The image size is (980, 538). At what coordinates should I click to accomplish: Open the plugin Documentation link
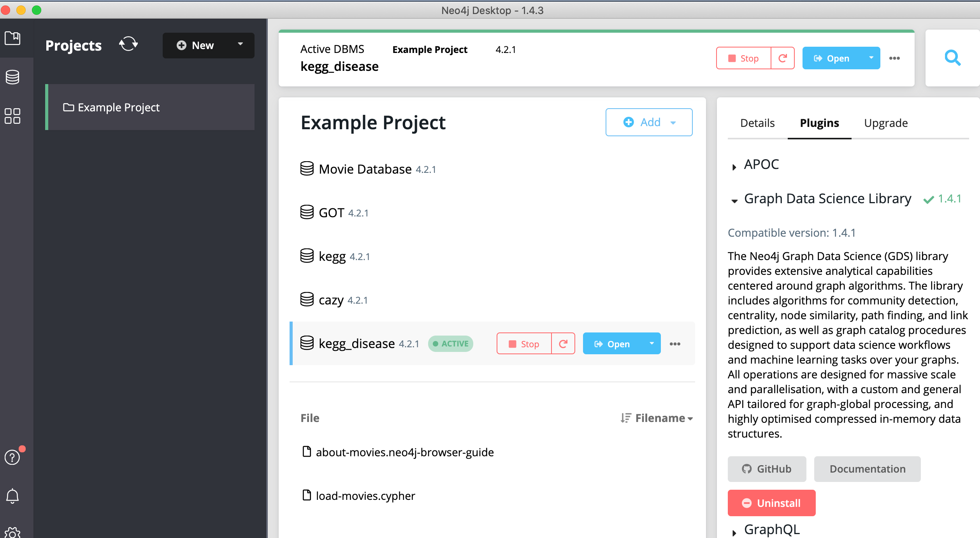pyautogui.click(x=867, y=469)
